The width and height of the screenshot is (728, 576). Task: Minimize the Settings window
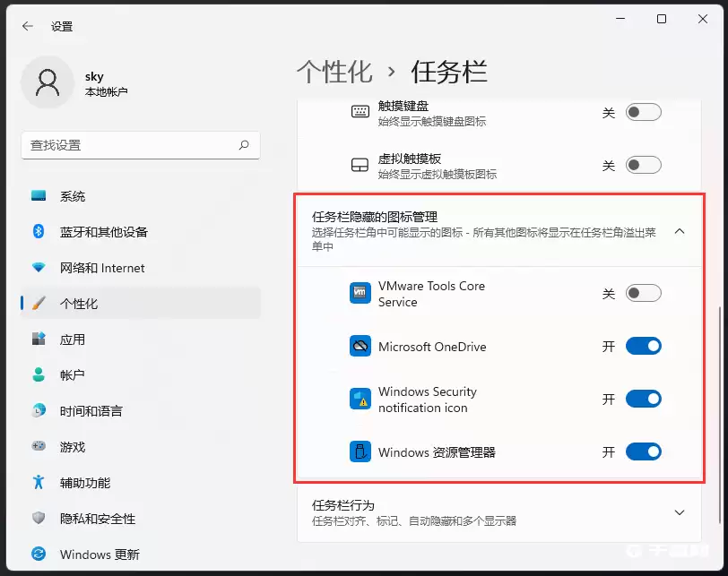620,19
